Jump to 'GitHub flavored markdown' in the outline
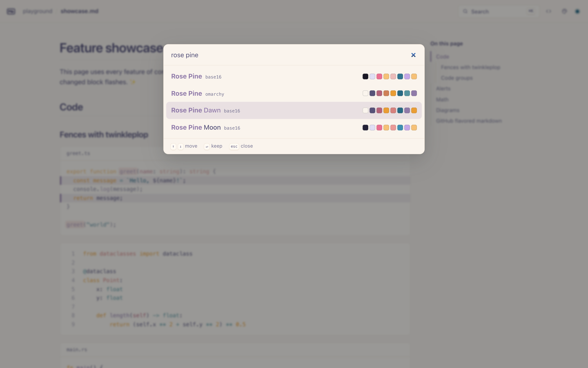The image size is (588, 368). coord(469,121)
